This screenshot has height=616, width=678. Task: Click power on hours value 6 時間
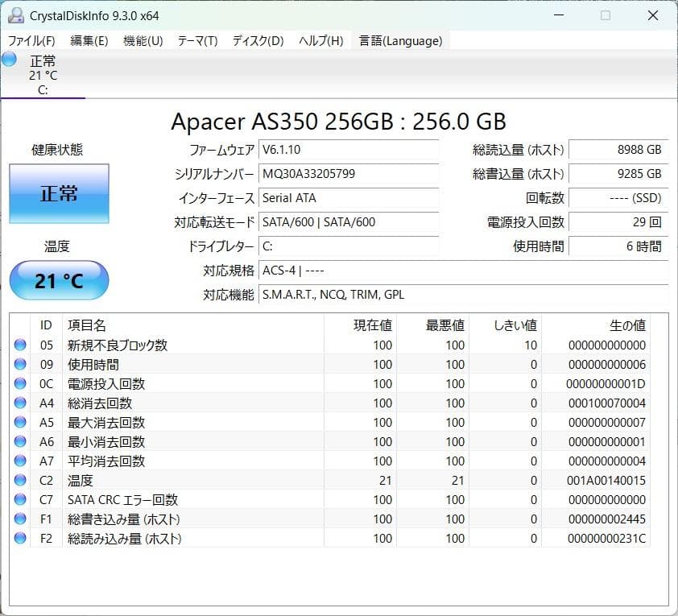click(x=618, y=246)
